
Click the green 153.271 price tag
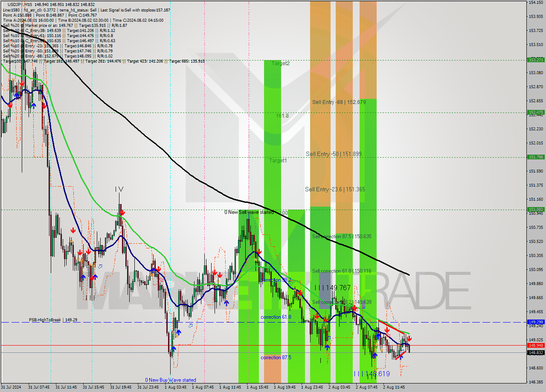coord(535,60)
